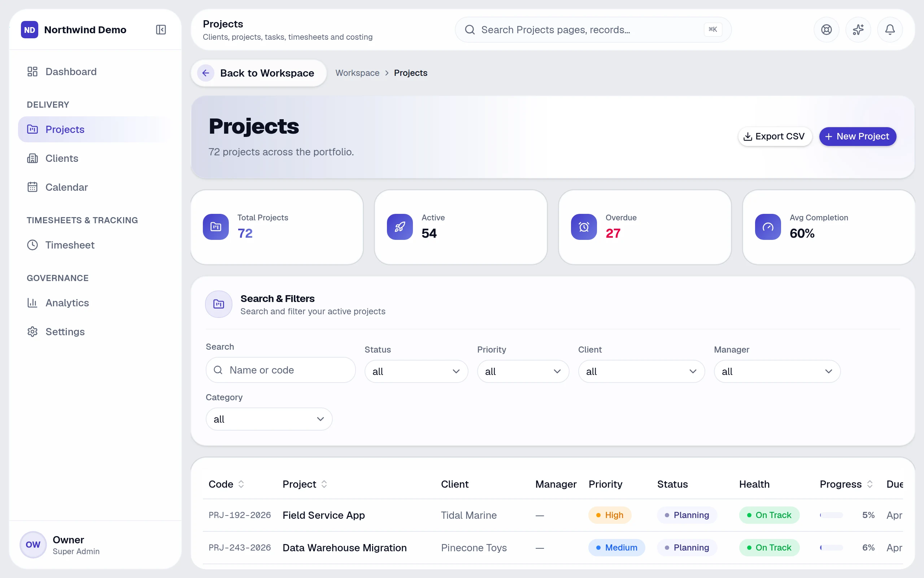Open the help lifebuoy icon

pos(826,30)
